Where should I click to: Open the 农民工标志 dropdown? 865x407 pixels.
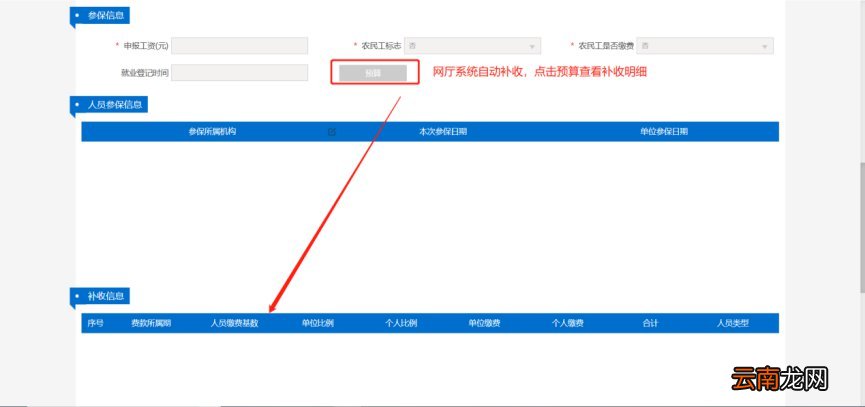[x=472, y=46]
